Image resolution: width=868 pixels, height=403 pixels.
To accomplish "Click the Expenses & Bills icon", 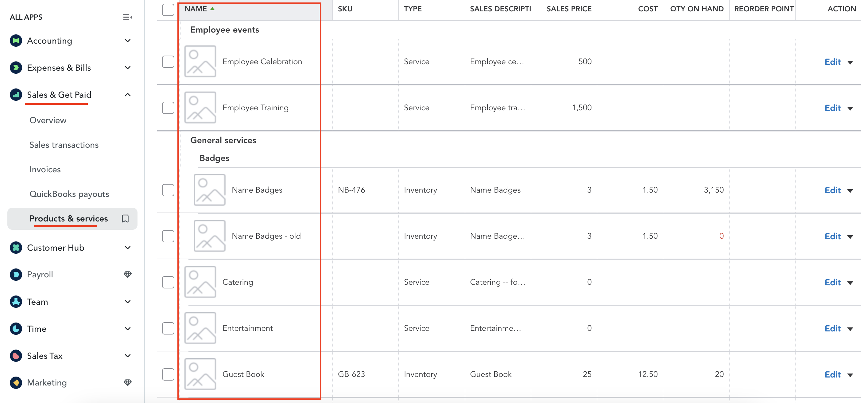I will [16, 68].
